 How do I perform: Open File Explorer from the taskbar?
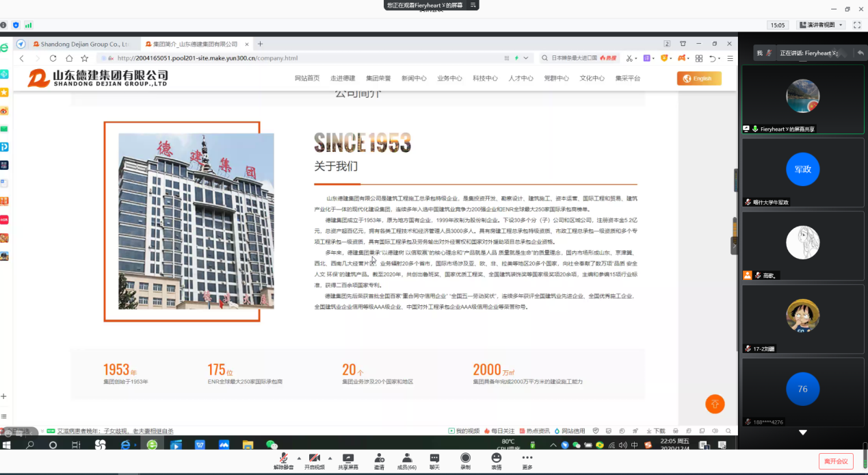coord(248,445)
